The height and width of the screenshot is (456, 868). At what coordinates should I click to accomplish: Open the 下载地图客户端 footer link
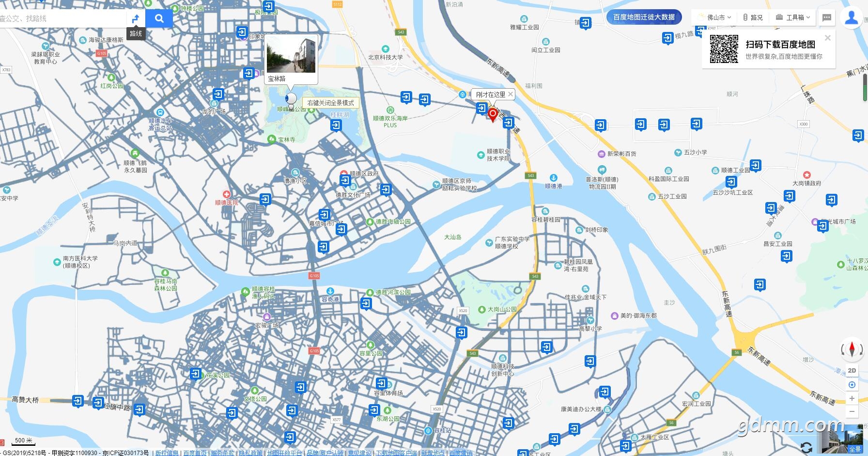(396, 453)
